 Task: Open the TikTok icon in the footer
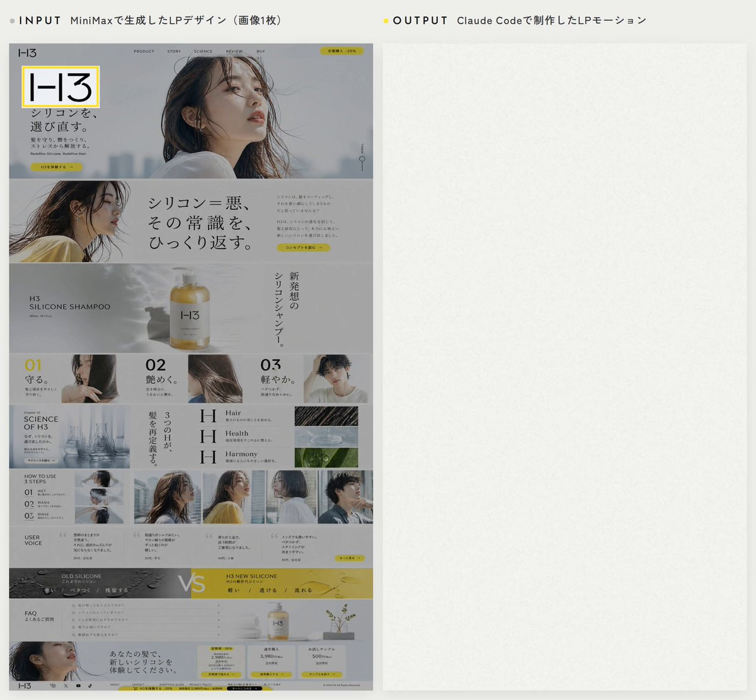click(x=90, y=686)
